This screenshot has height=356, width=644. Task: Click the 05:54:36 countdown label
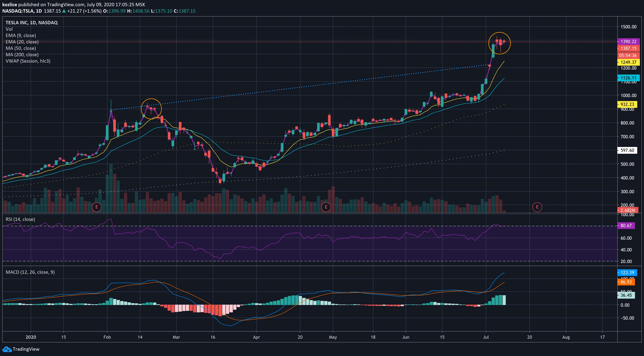[628, 55]
